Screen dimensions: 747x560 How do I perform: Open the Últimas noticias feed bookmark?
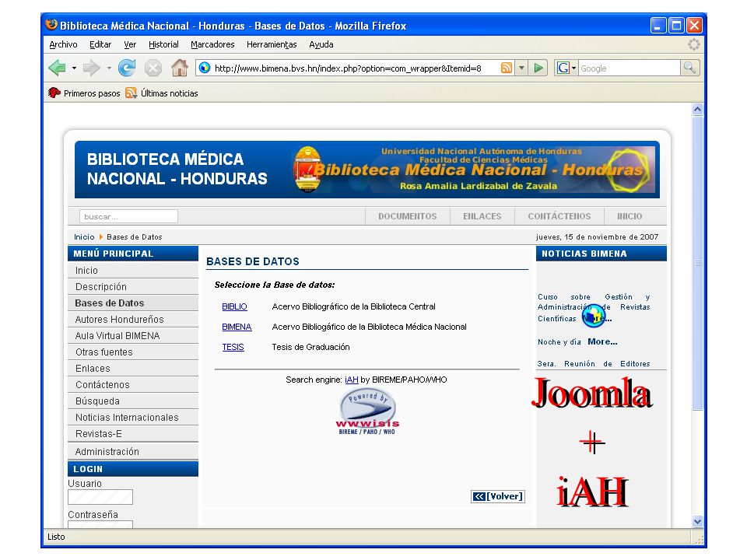[162, 93]
